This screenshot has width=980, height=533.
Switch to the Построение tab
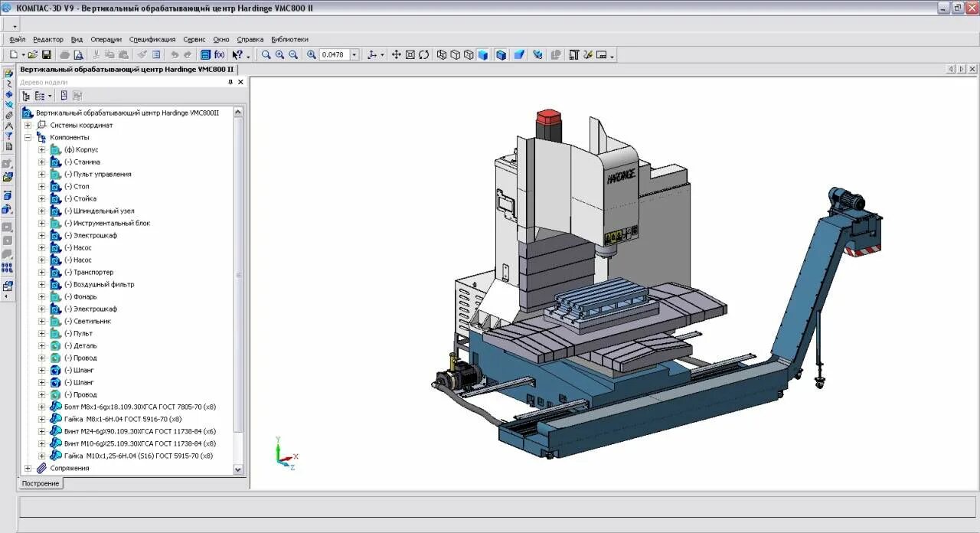41,483
